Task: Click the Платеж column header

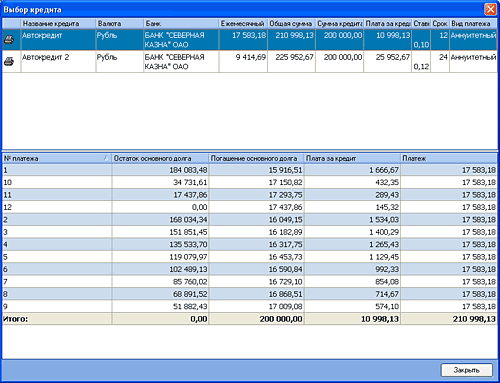Action: 449,158
